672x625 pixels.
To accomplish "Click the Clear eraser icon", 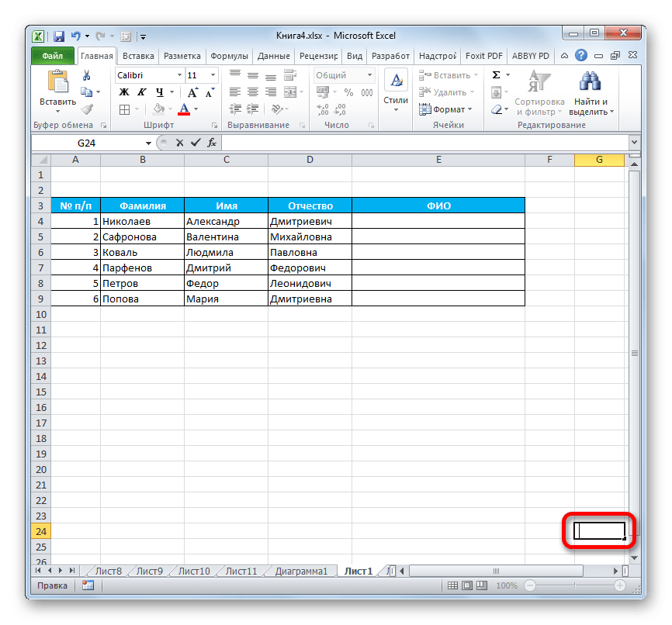I will click(x=497, y=109).
